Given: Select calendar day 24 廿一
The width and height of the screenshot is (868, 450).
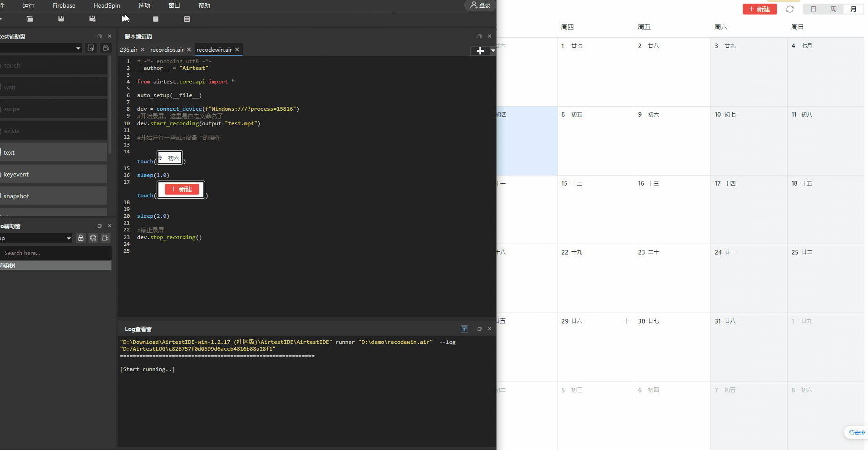Looking at the screenshot, I should 749,279.
